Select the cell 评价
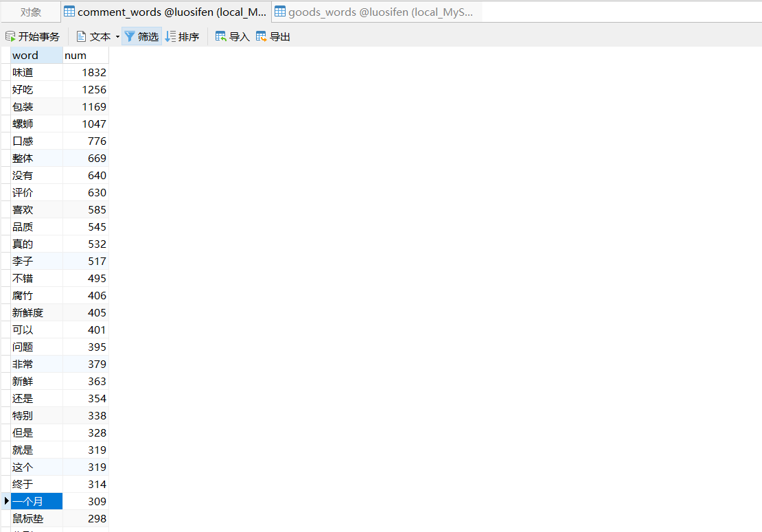Viewport: 762px width, 532px height. (x=36, y=192)
